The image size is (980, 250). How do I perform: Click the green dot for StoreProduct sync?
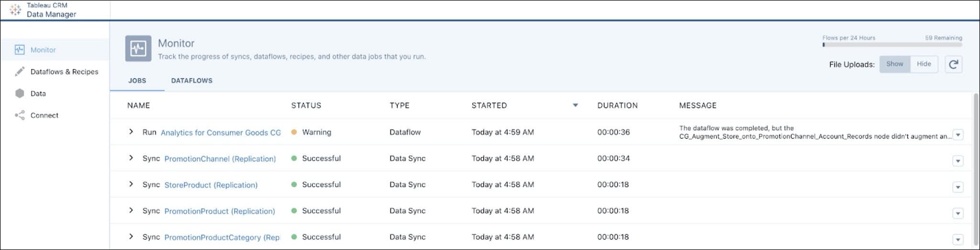coord(294,185)
